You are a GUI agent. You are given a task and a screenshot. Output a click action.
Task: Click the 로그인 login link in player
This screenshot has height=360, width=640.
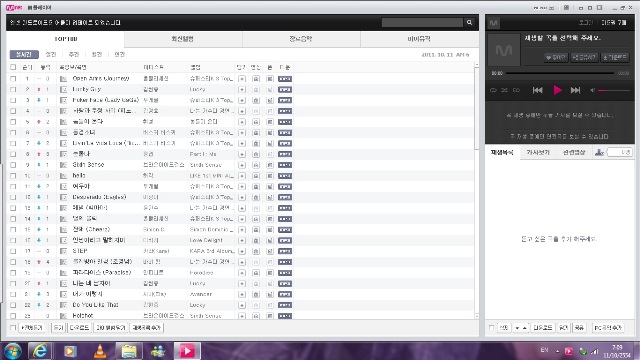coord(585,22)
